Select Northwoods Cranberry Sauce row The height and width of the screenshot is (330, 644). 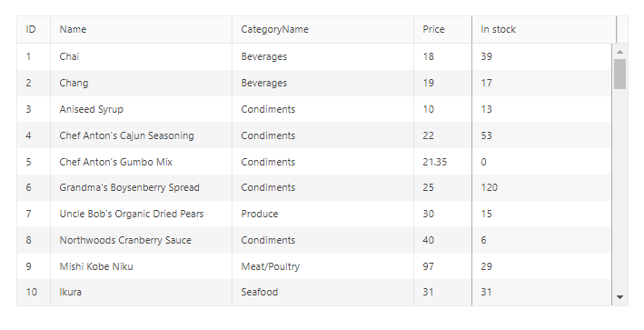[x=314, y=240]
